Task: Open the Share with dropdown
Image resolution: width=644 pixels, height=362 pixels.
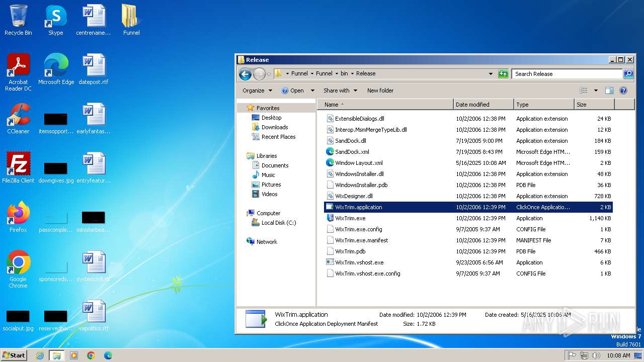Action: [340, 90]
